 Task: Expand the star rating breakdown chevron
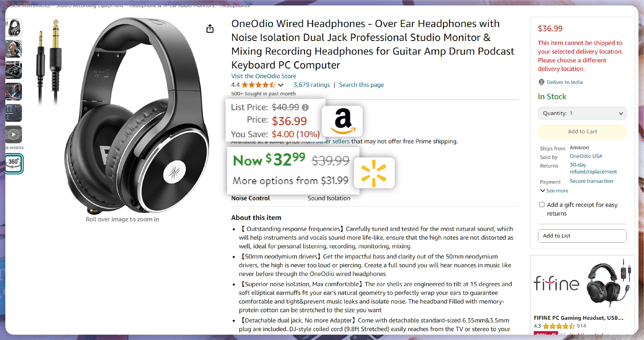click(x=281, y=85)
